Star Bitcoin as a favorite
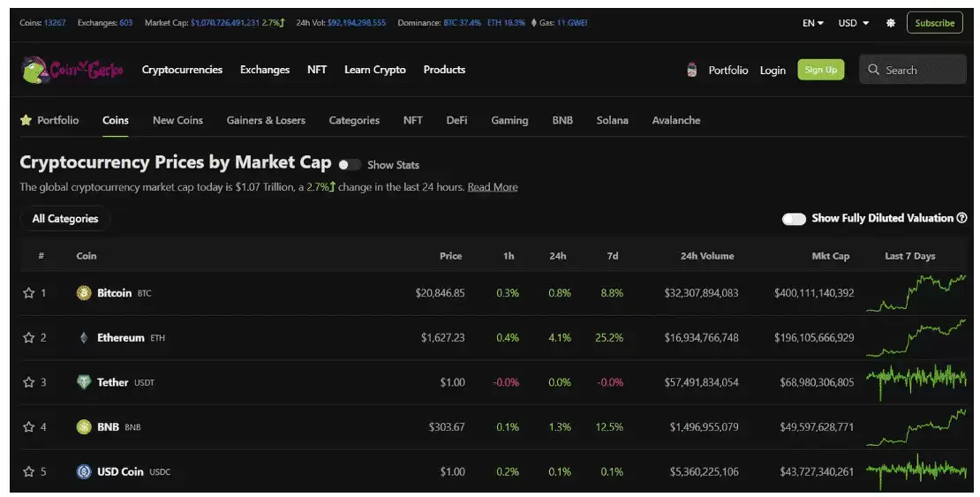 (28, 293)
